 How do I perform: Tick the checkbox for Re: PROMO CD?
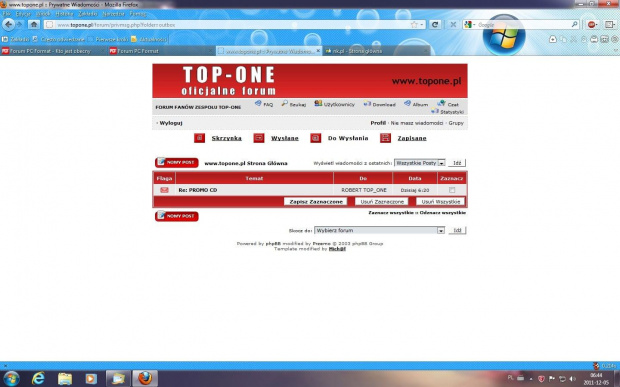452,190
